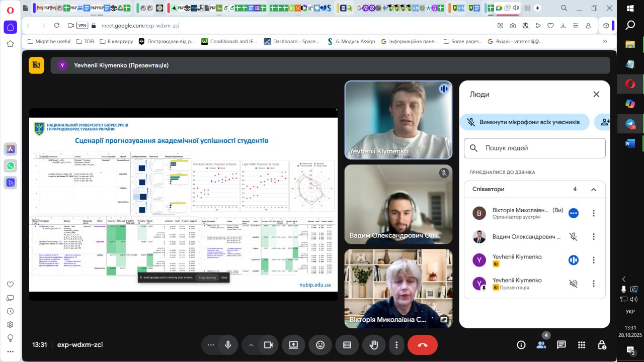Open Opera menu logo in top-left
Viewport: 644px width, 362px height.
pyautogui.click(x=10, y=10)
